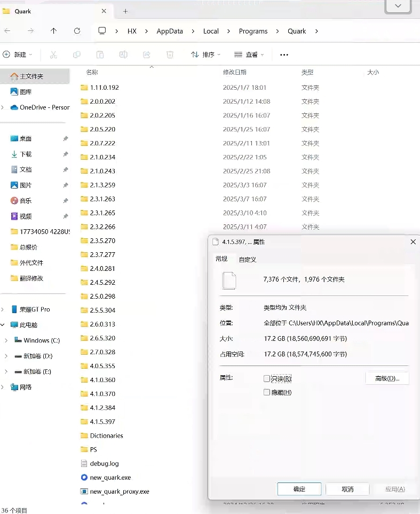Click the rename icon in toolbar
Viewport: 420px width, 514px height.
[x=123, y=54]
